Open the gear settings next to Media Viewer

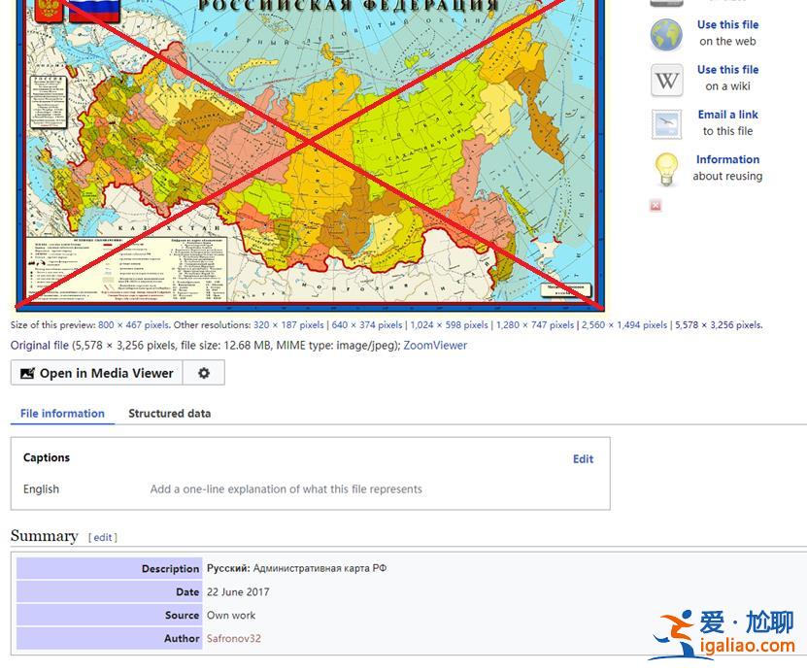click(204, 373)
